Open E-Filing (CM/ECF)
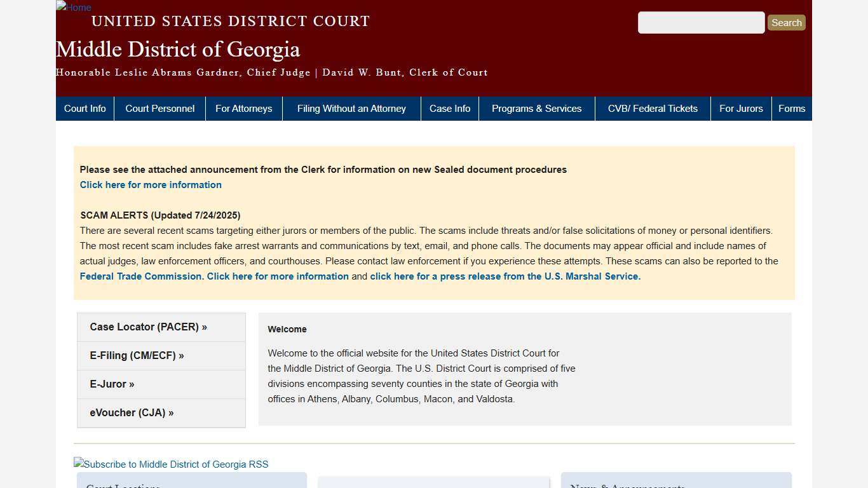 [x=137, y=355]
